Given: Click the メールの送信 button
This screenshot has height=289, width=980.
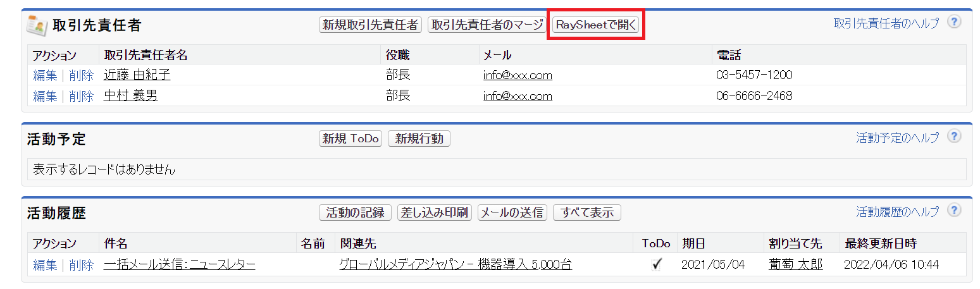Looking at the screenshot, I should click(x=512, y=212).
